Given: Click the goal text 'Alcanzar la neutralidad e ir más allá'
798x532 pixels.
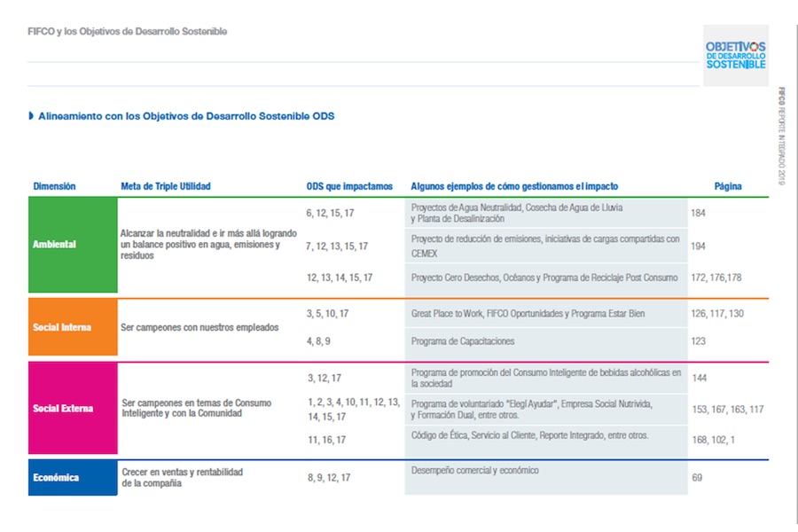Looking at the screenshot, I should pyautogui.click(x=208, y=245).
